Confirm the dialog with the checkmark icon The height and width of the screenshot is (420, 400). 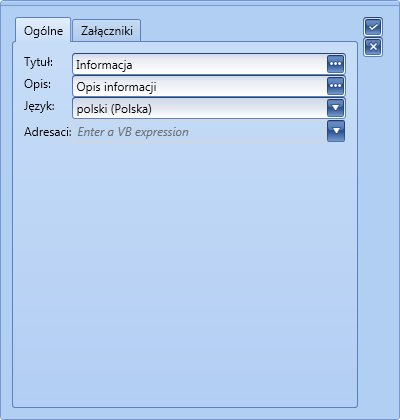[373, 27]
